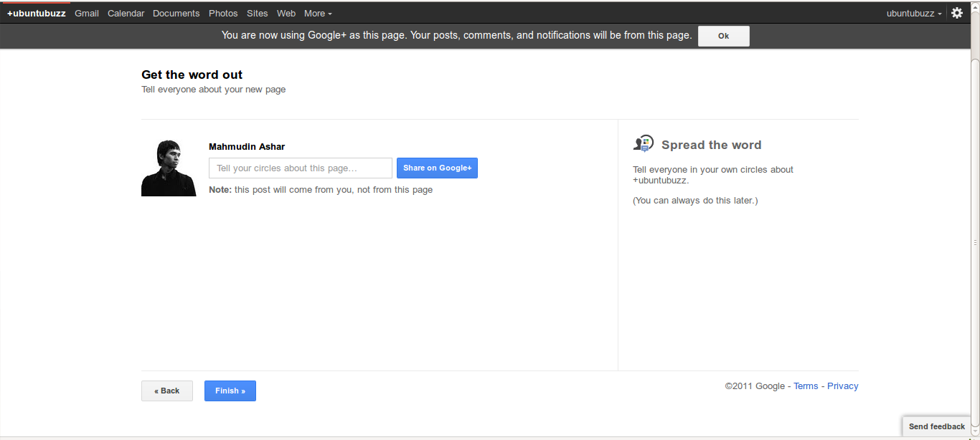
Task: Open the settings gear icon
Action: point(956,13)
